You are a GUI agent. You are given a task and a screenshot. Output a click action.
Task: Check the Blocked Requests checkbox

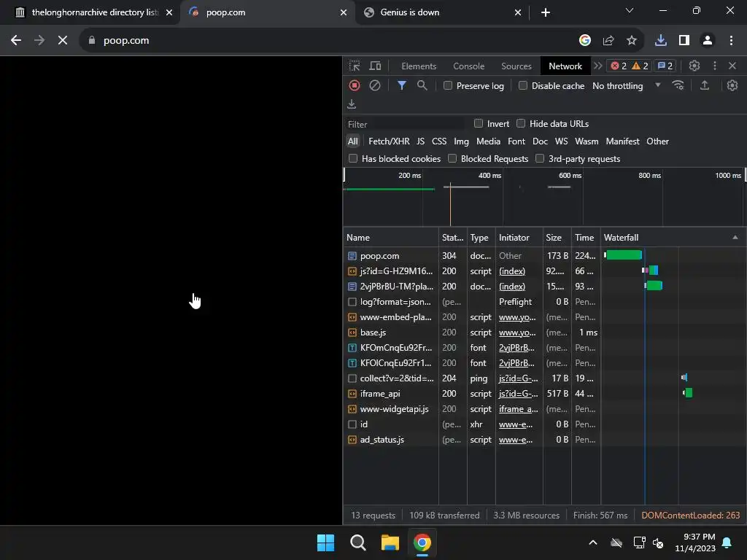452,158
